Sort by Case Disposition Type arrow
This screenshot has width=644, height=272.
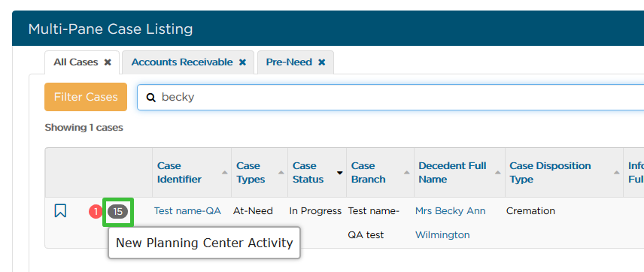(x=616, y=173)
